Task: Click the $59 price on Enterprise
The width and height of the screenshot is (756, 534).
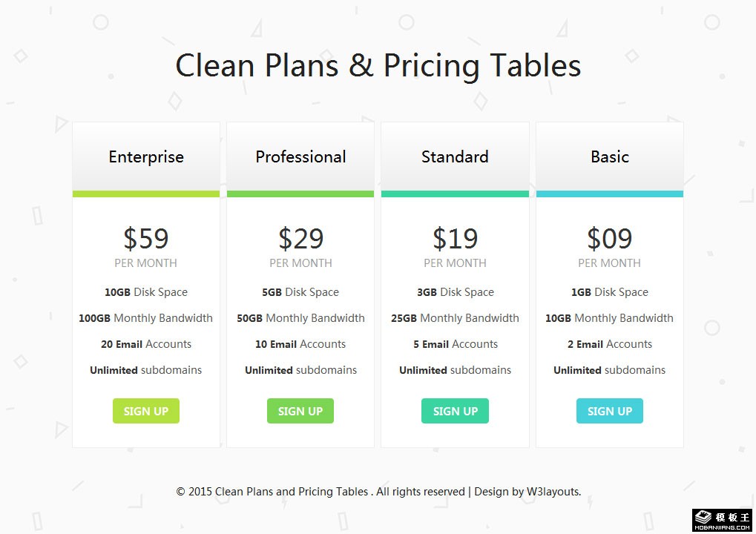Action: 146,239
